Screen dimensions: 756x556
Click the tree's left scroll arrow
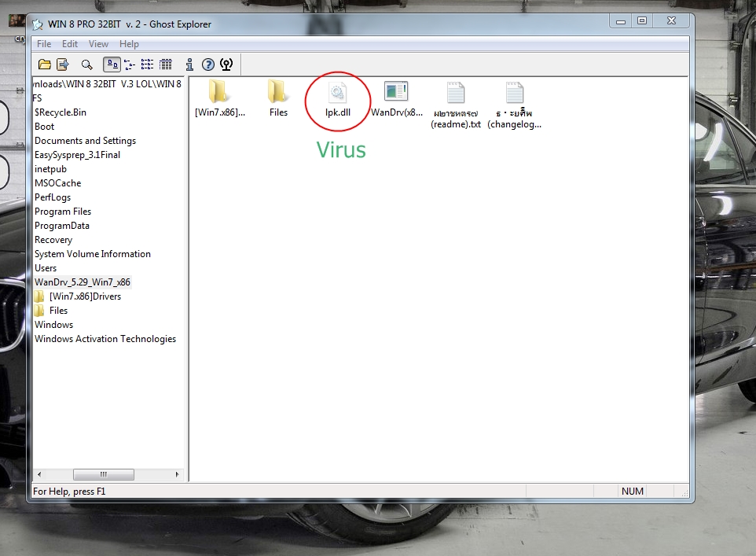pyautogui.click(x=39, y=474)
